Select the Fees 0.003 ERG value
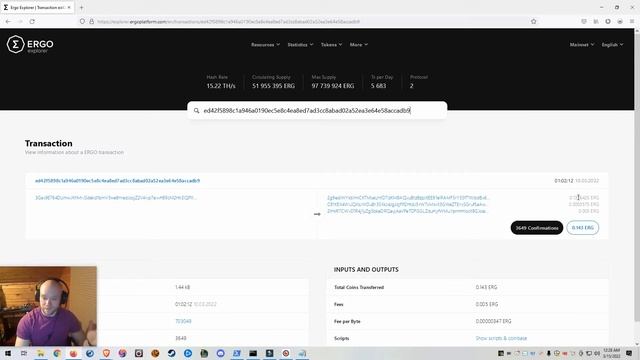The image size is (640, 360). coord(487,304)
